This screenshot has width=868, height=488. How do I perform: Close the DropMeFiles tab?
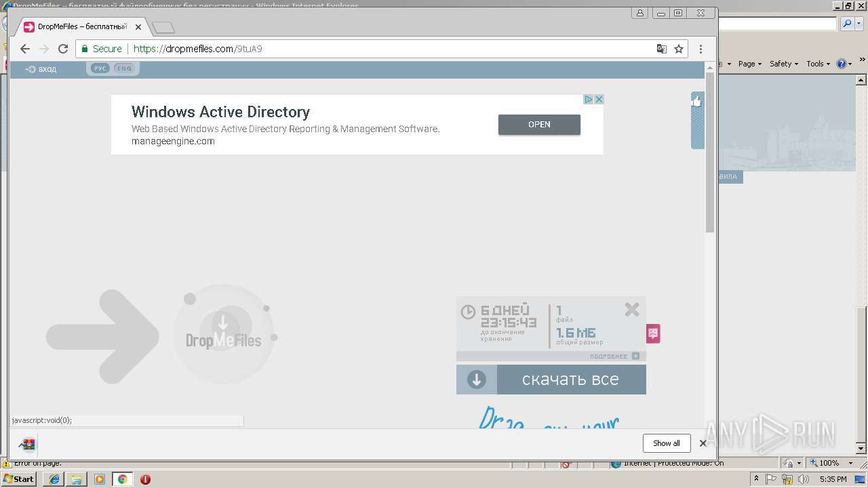click(138, 27)
